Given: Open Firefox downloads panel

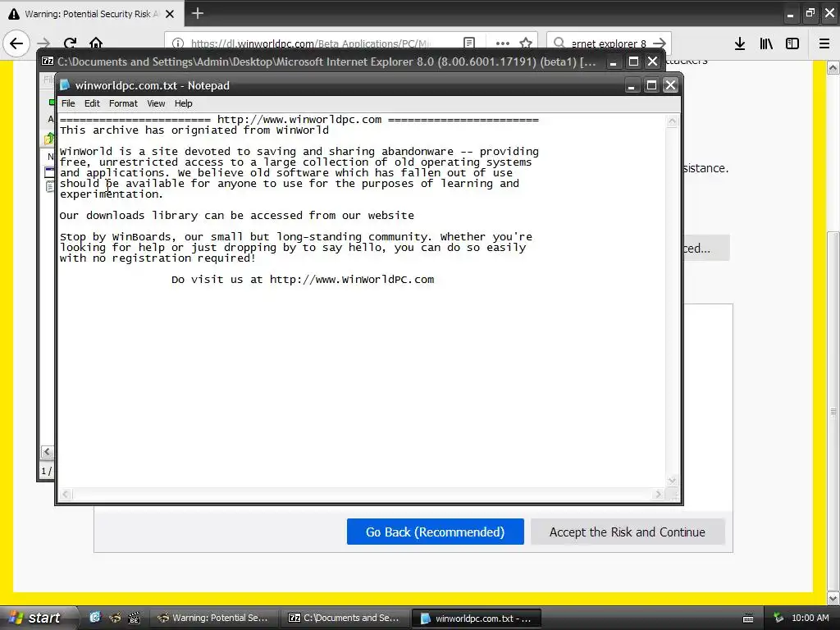Looking at the screenshot, I should click(740, 43).
